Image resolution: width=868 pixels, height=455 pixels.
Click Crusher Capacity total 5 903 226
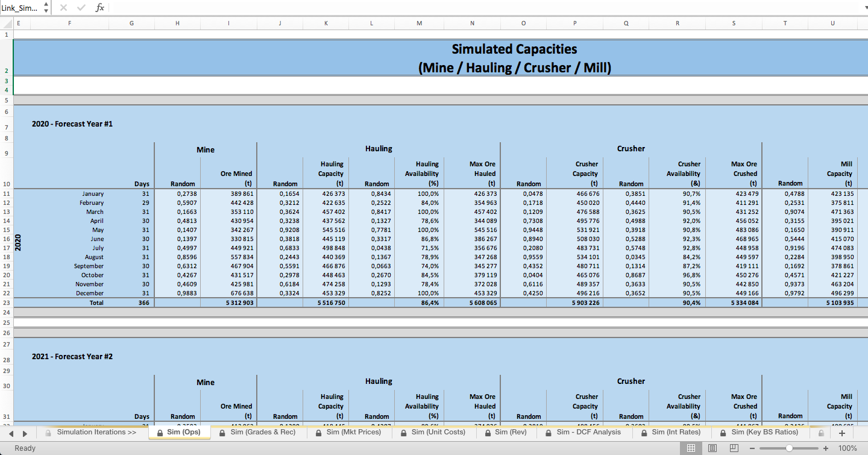point(585,303)
